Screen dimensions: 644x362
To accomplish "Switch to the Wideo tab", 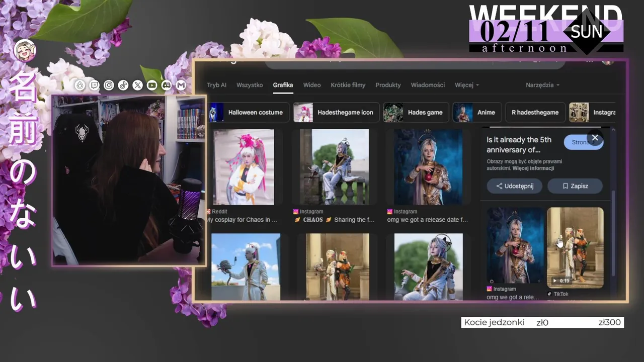I will (312, 85).
